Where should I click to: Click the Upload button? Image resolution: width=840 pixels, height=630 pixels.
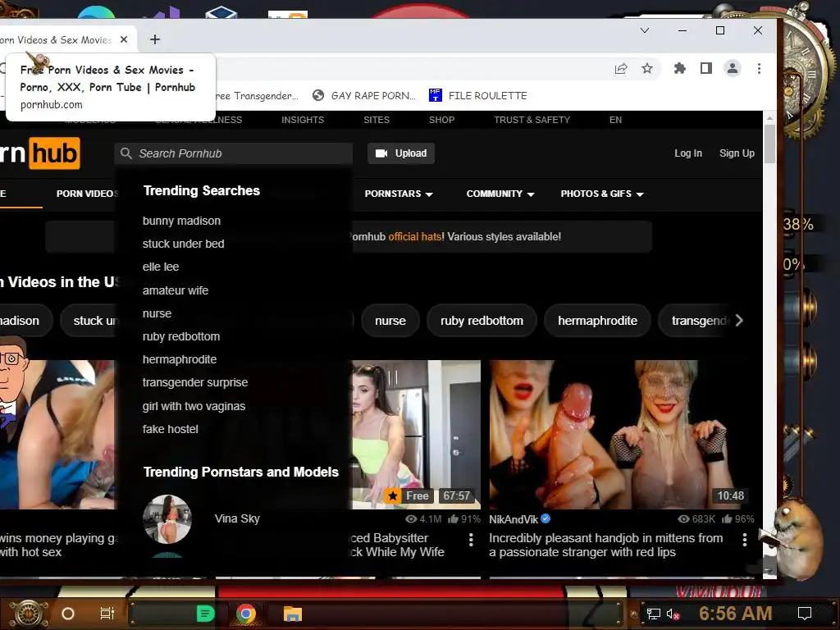click(x=400, y=153)
